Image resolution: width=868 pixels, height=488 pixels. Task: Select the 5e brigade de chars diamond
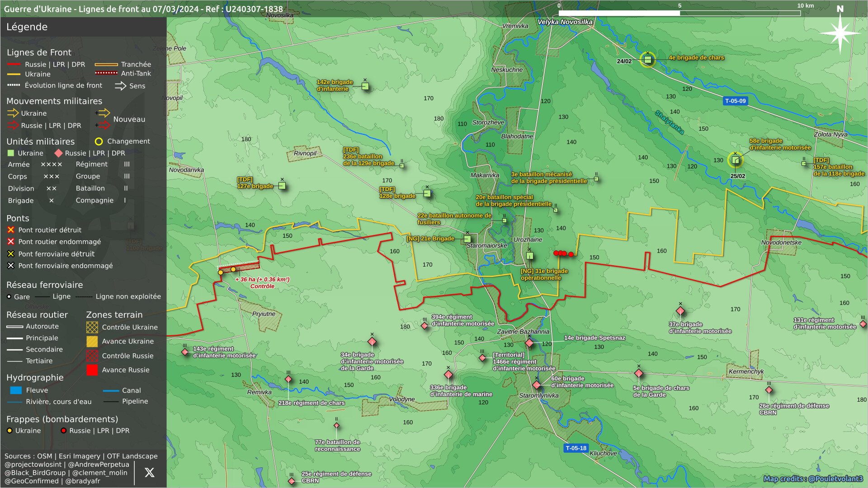click(639, 373)
